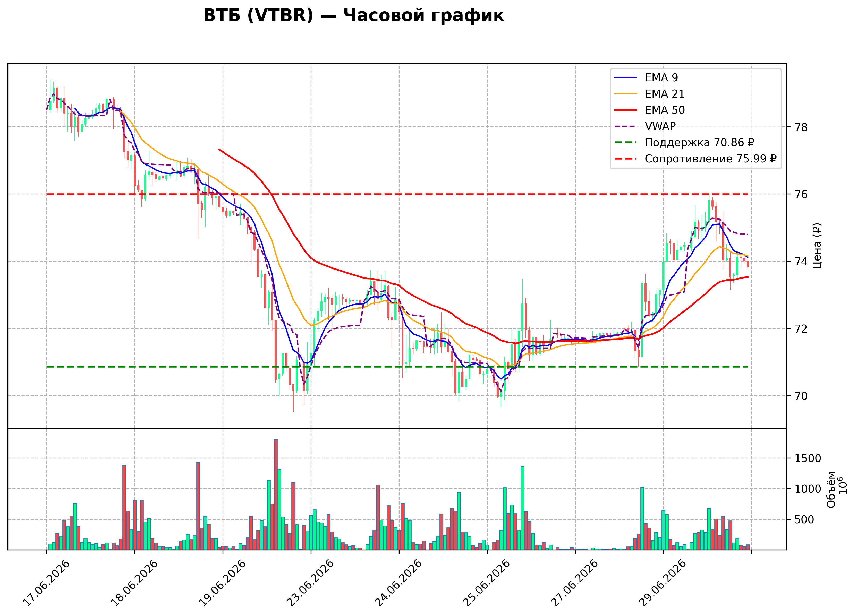
Task: Select the VWAP legend entry
Action: 645,126
